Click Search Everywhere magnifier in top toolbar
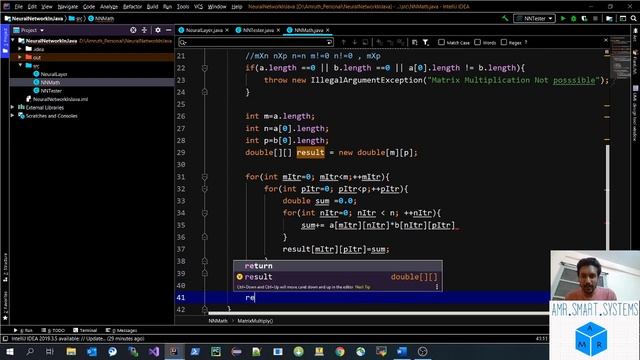The width and height of the screenshot is (640, 360). click(x=633, y=18)
